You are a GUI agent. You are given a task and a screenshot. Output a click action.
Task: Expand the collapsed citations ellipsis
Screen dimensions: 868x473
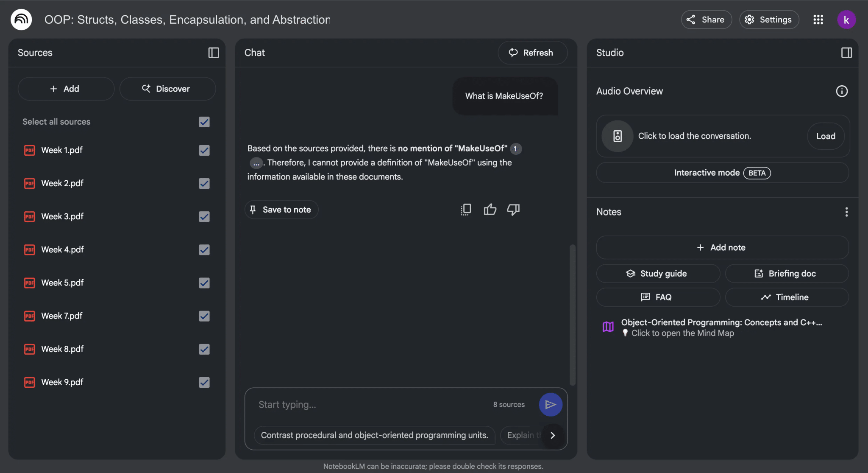[x=256, y=163]
